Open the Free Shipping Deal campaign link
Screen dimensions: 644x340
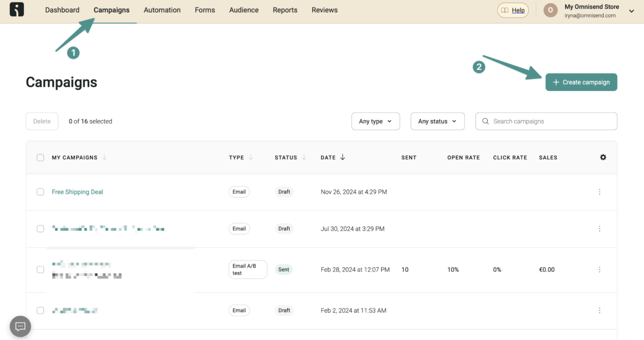tap(77, 192)
